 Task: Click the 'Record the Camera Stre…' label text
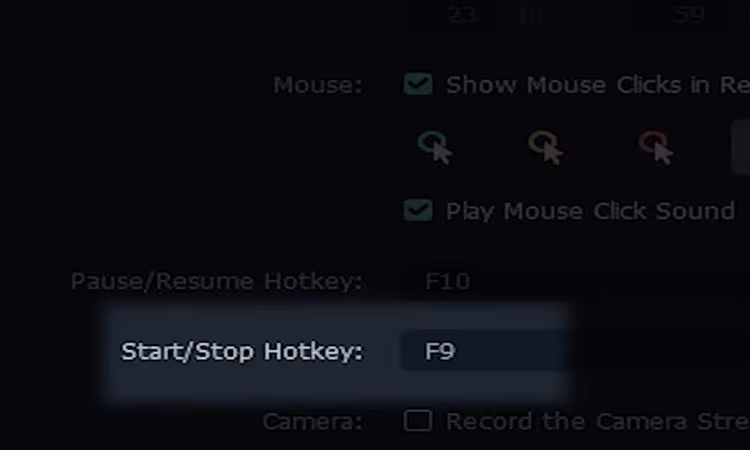598,421
